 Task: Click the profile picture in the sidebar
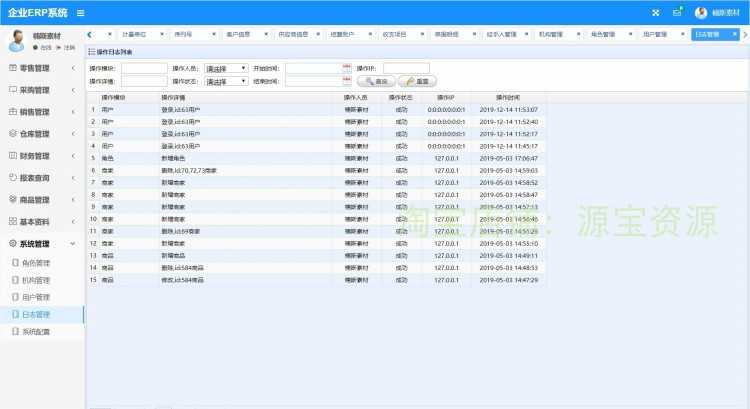[x=17, y=41]
